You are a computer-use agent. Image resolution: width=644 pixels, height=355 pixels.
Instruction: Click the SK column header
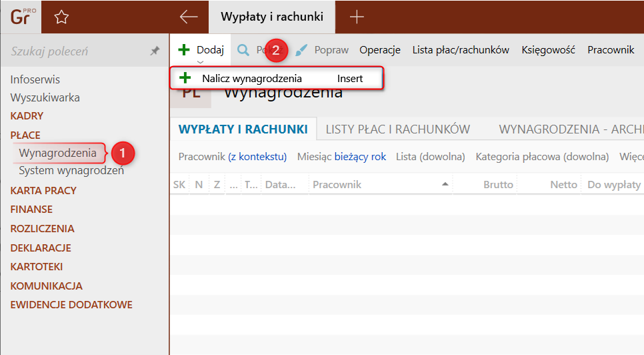tap(179, 184)
